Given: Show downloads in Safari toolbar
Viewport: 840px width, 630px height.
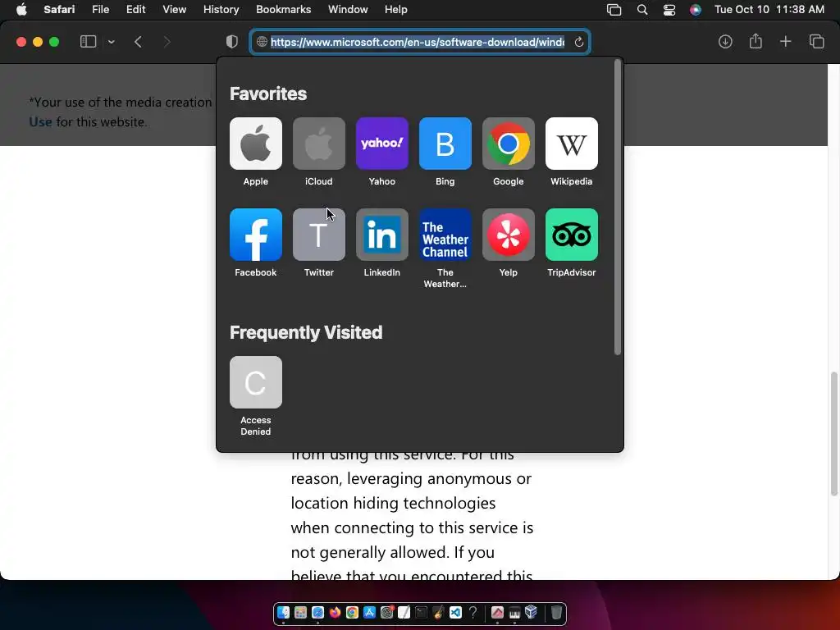Looking at the screenshot, I should tap(725, 41).
